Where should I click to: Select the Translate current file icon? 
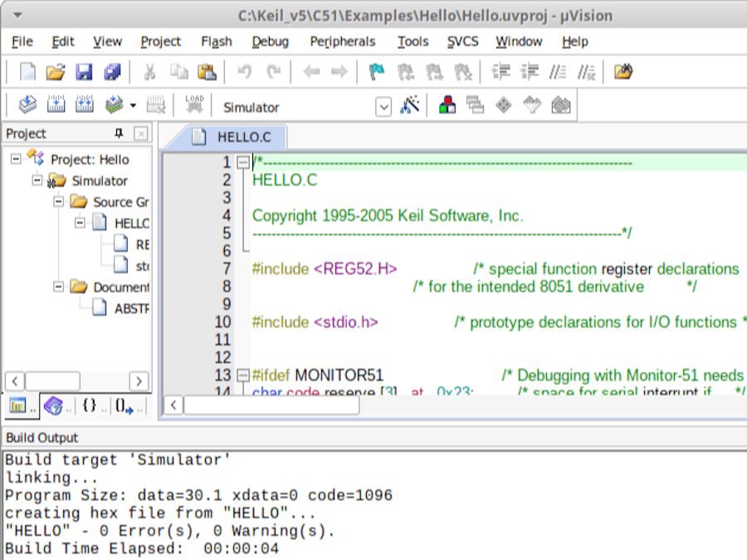27,105
